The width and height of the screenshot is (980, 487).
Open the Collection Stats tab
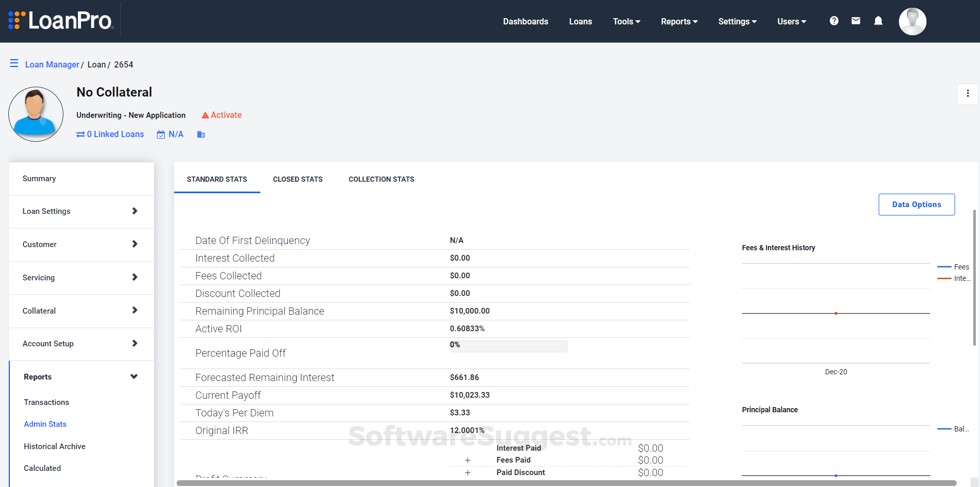(381, 179)
